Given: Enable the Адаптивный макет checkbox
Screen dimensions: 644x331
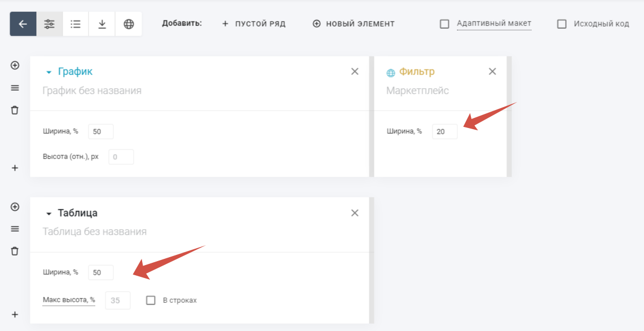Looking at the screenshot, I should tap(444, 24).
